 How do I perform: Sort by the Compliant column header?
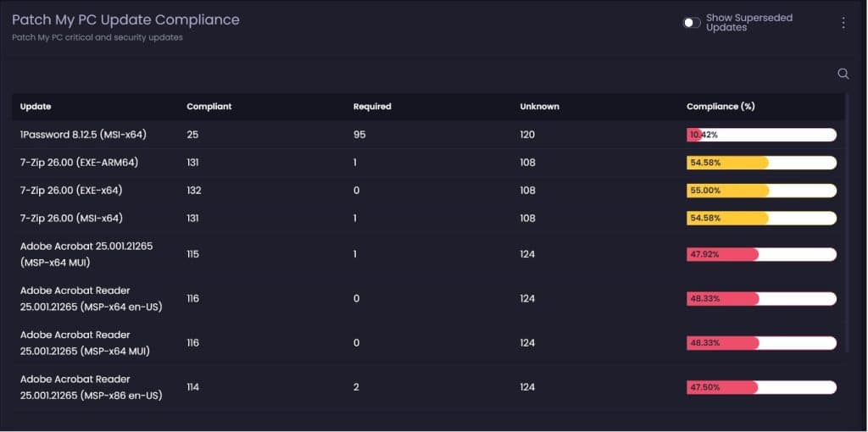pos(209,107)
